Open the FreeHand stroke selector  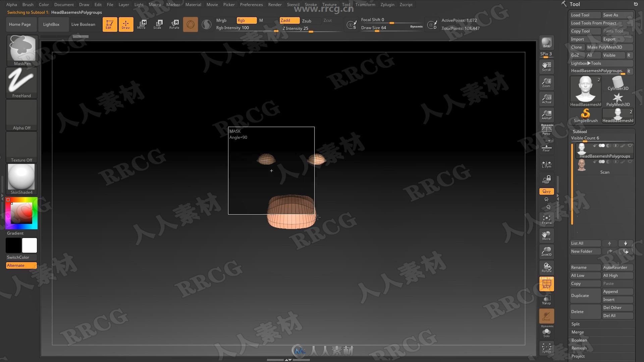21,82
